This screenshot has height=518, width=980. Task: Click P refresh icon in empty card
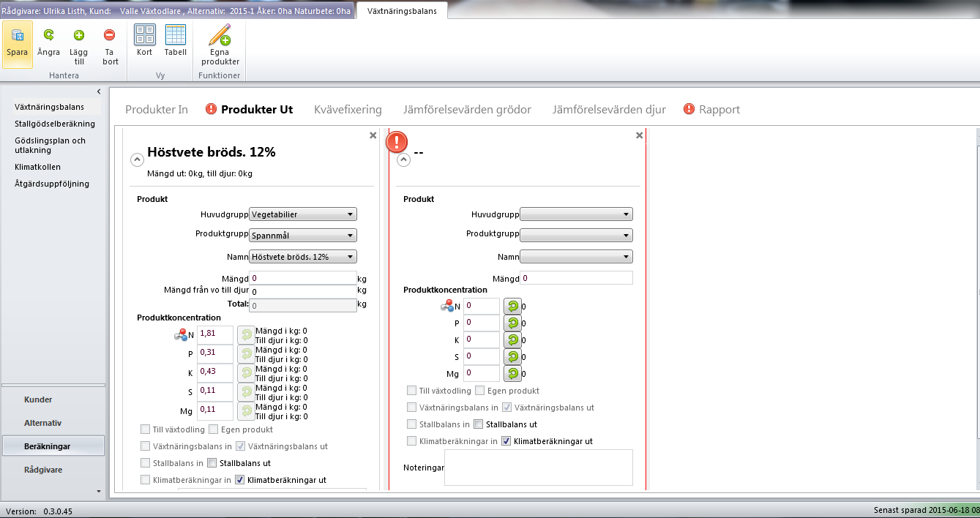(x=512, y=323)
